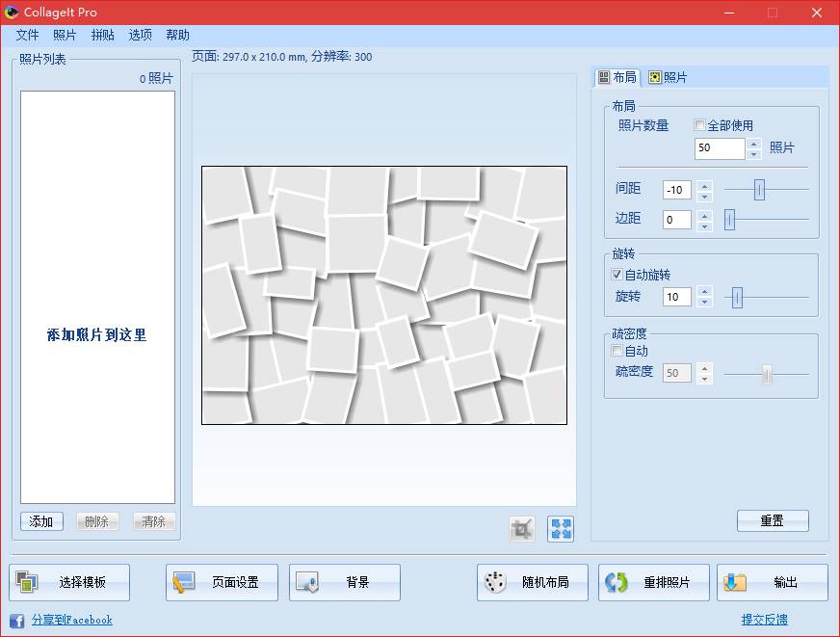Click 添加 to add photos
Screen dimensions: 840x637
click(x=41, y=521)
